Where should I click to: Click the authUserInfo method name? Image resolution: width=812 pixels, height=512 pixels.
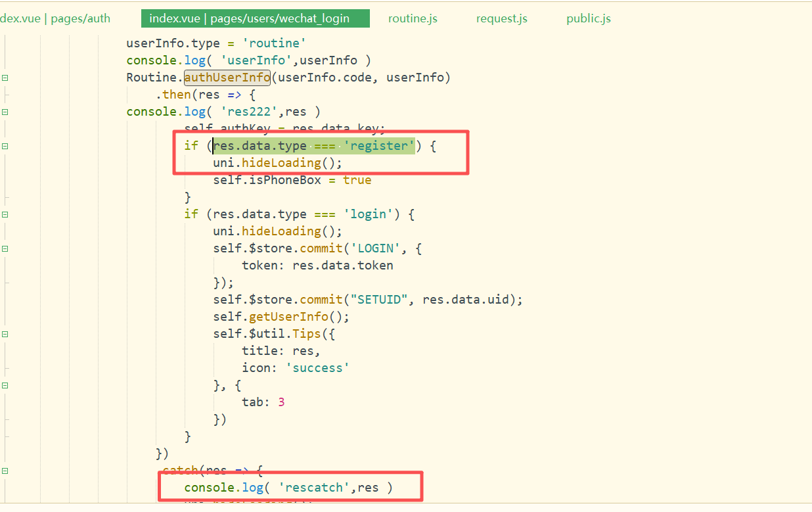pos(227,78)
